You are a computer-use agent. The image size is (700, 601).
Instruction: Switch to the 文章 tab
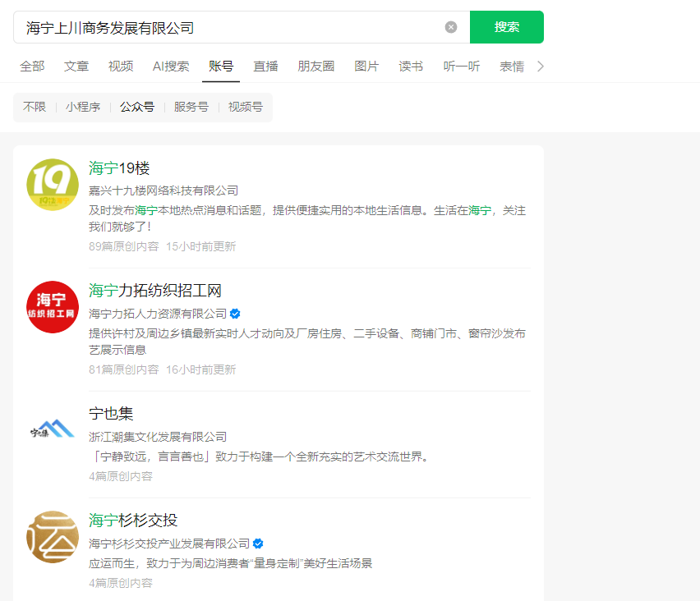click(76, 67)
